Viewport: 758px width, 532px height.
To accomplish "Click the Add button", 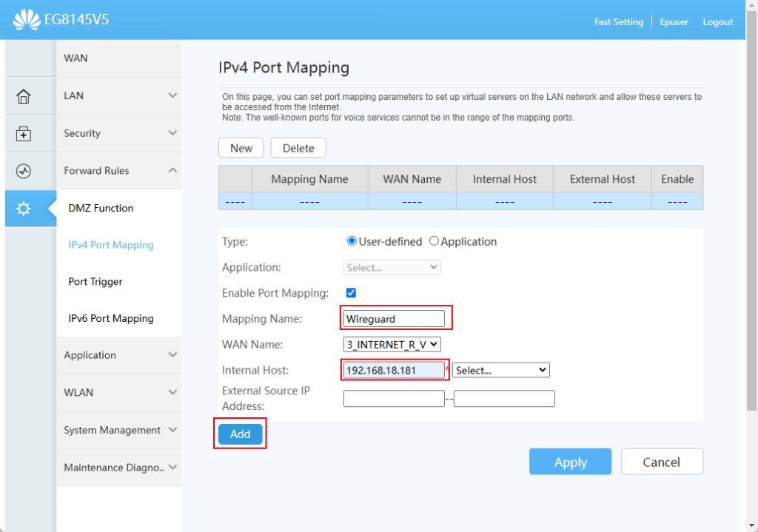I will [240, 434].
